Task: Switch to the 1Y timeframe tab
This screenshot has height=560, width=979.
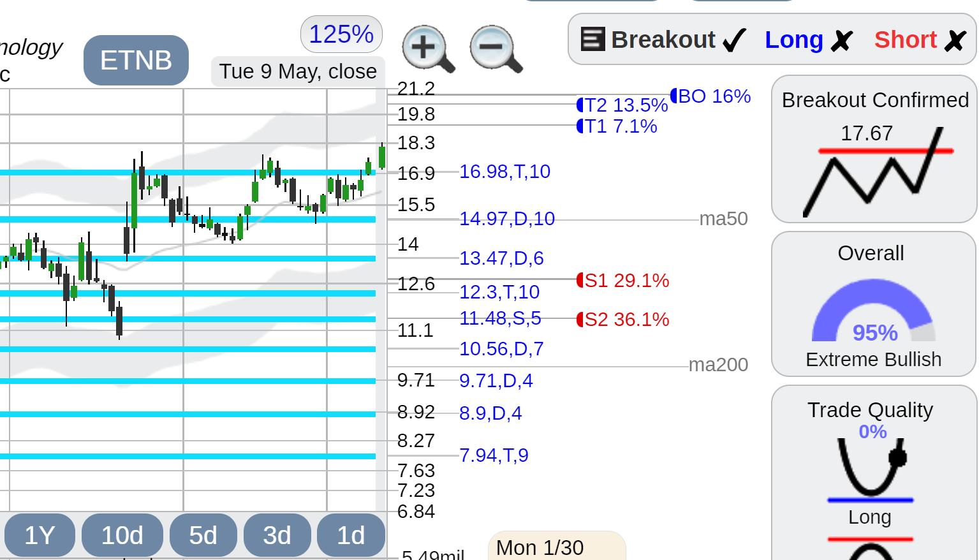Action: tap(40, 535)
